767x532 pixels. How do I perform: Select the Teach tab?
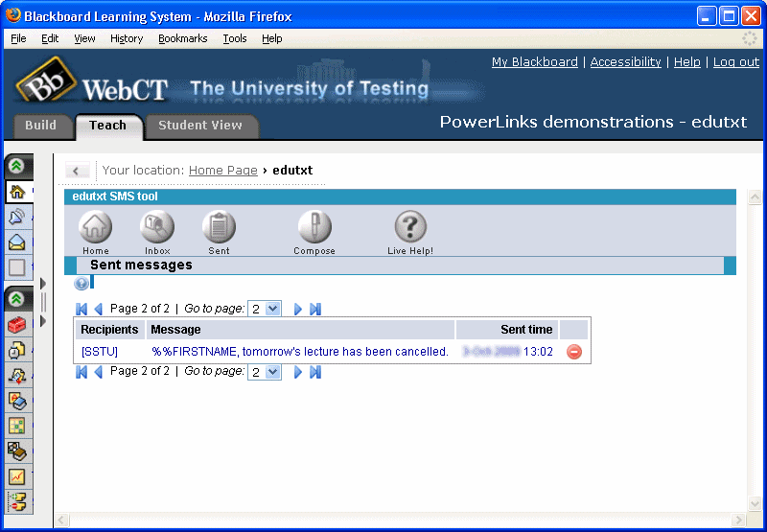point(108,126)
